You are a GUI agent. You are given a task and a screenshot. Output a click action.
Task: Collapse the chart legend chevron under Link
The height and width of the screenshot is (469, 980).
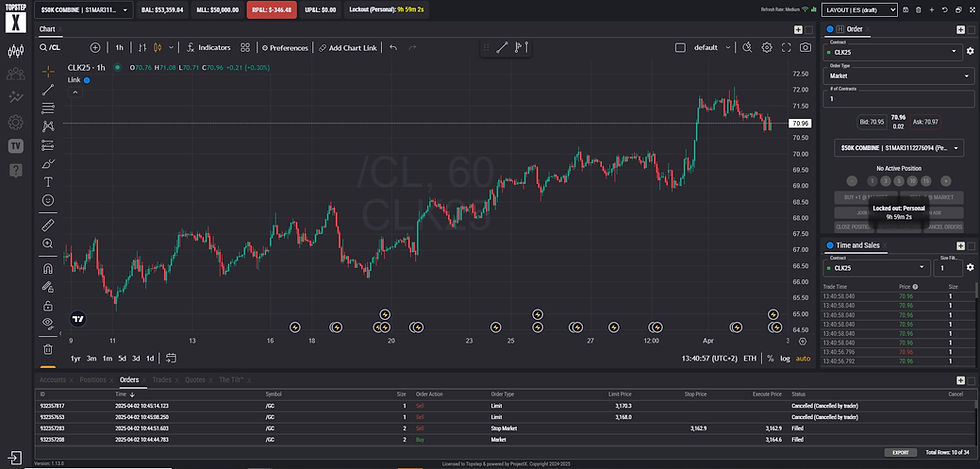click(x=74, y=92)
